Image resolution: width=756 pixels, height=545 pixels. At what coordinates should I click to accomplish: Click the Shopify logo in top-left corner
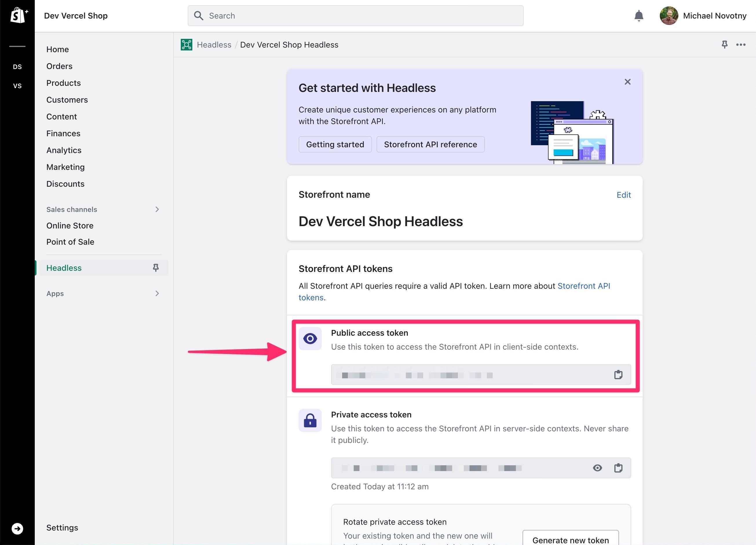pyautogui.click(x=17, y=15)
